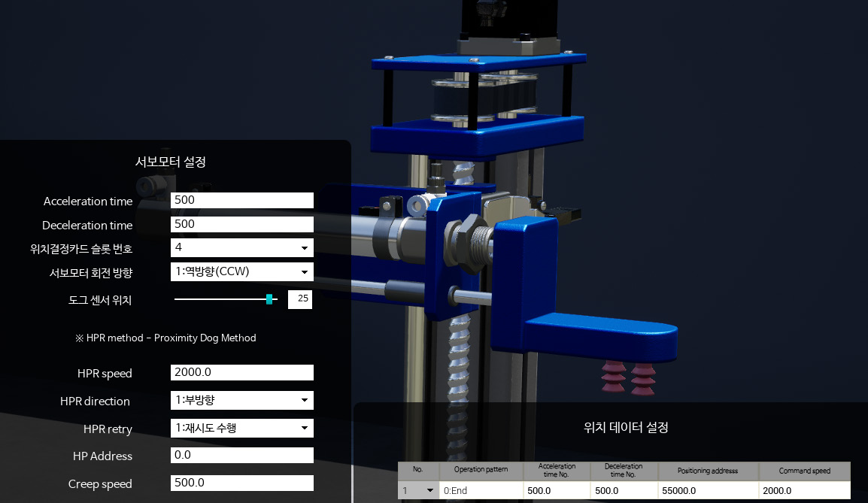
Task: Click the Deceleration time No. cell in the table
Action: 624,489
